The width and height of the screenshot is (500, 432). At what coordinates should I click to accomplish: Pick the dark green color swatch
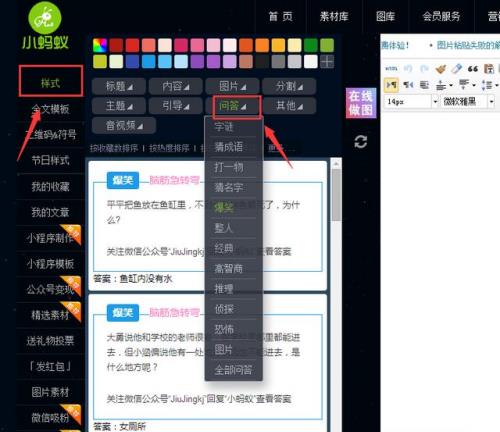point(311,45)
